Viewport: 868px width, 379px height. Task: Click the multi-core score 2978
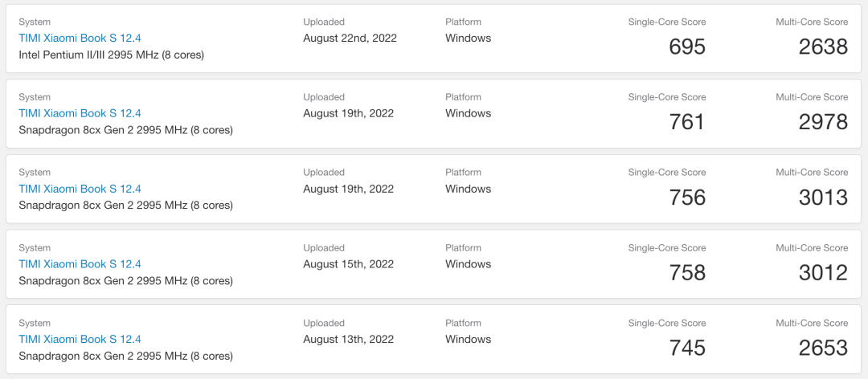(x=823, y=122)
